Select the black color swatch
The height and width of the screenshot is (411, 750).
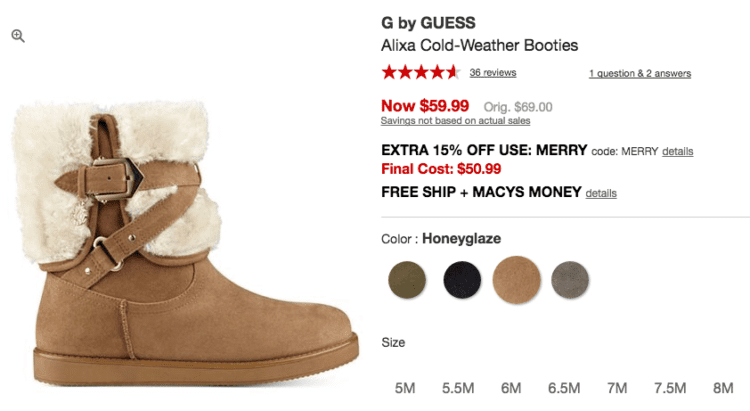pyautogui.click(x=462, y=280)
